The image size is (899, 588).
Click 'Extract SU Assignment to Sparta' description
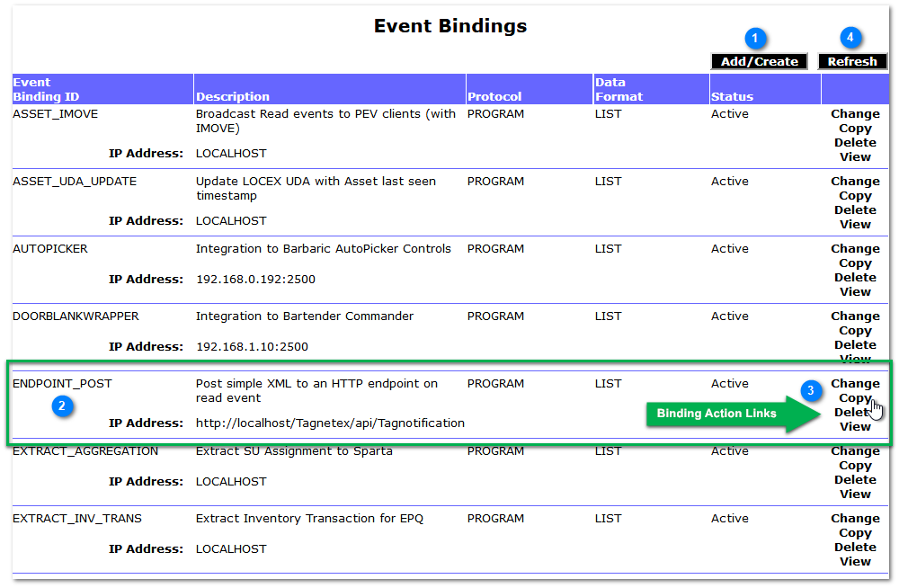pos(294,451)
